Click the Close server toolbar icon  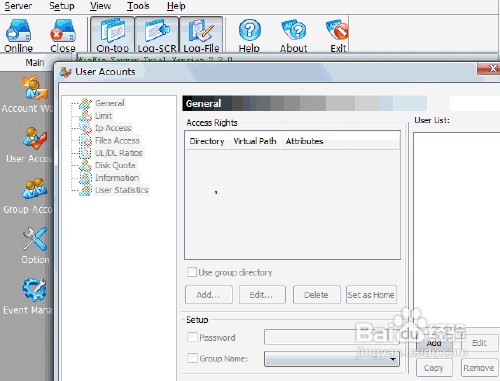[63, 35]
